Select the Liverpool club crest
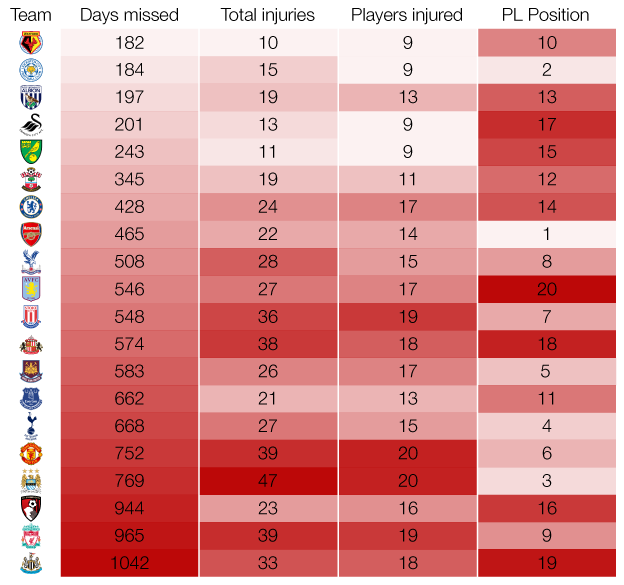The height and width of the screenshot is (585, 624). pyautogui.click(x=31, y=535)
